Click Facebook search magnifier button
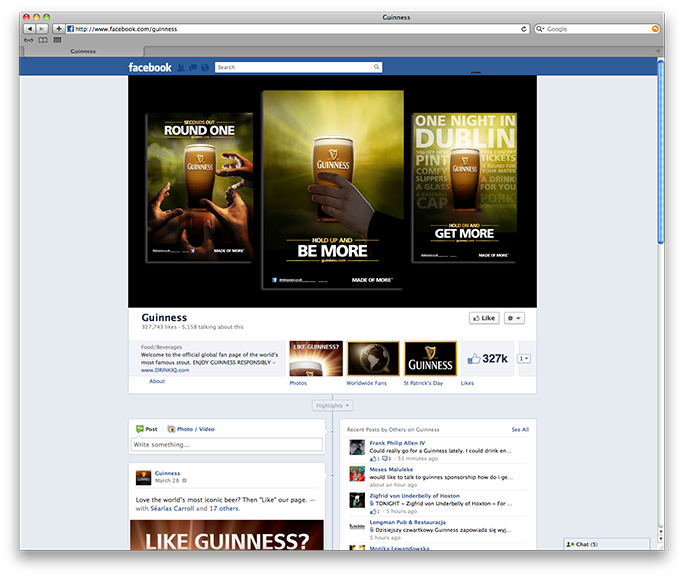The image size is (690, 576). (377, 67)
